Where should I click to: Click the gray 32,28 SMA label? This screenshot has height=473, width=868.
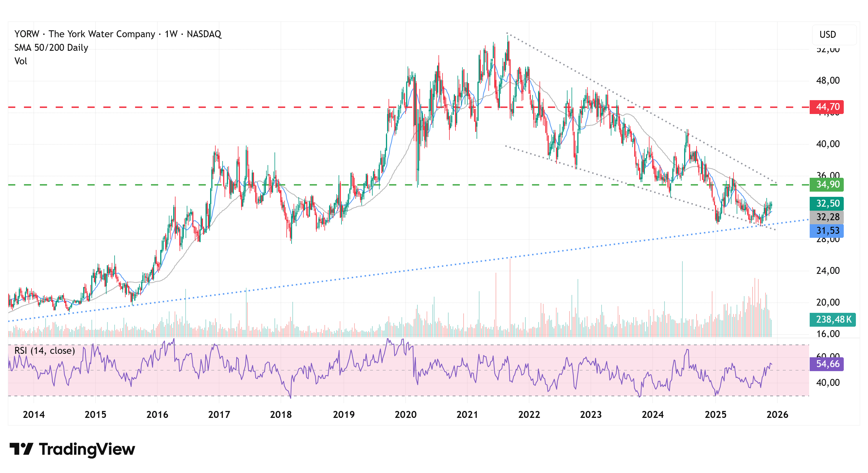[x=826, y=217]
